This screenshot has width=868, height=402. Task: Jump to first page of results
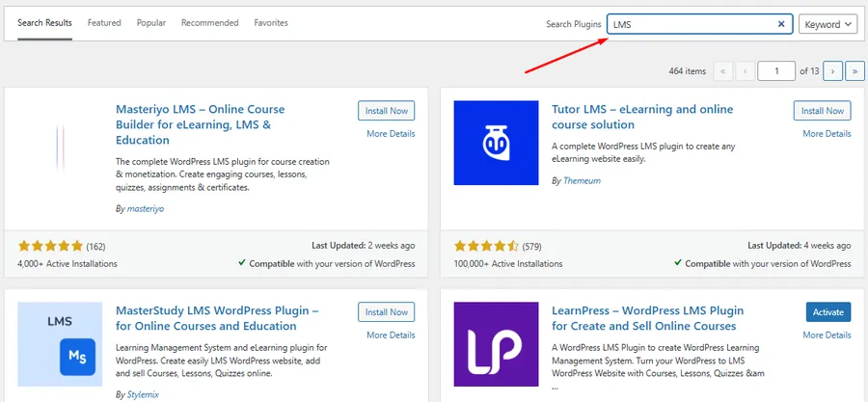(x=722, y=71)
